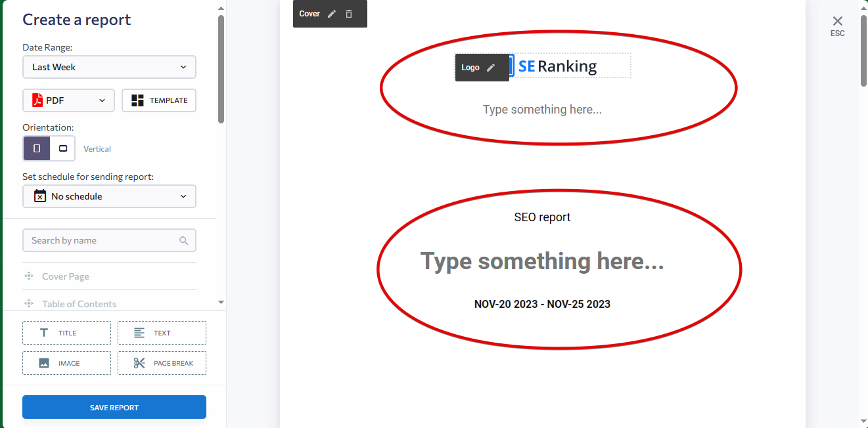The width and height of the screenshot is (868, 428).
Task: Click the Cover edit pencil icon
Action: (x=332, y=14)
